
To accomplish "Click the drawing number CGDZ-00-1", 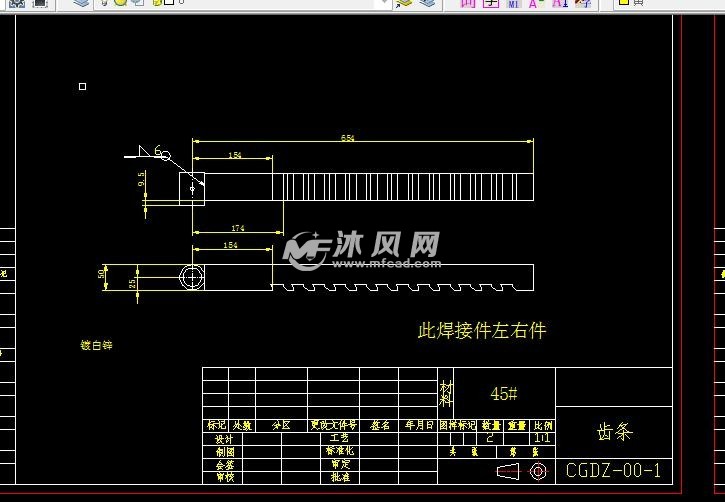I will coord(613,471).
